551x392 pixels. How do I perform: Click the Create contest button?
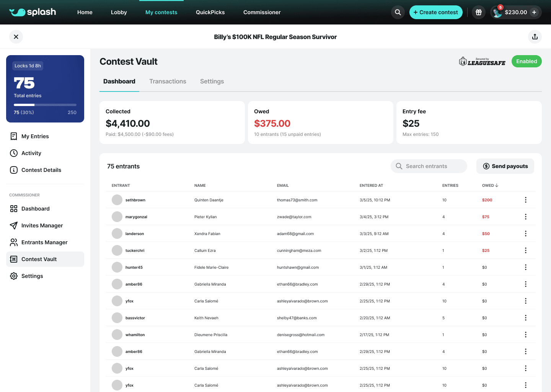(x=436, y=12)
